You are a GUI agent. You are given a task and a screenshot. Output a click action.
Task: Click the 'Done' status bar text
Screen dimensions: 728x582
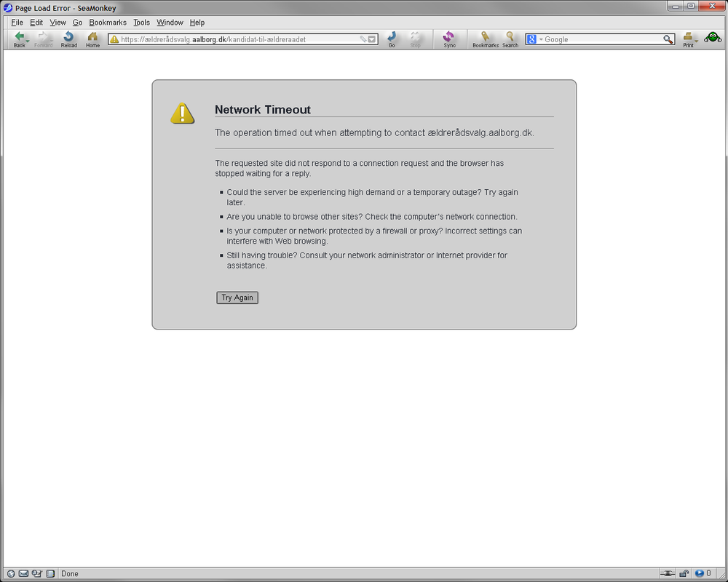[x=70, y=574]
